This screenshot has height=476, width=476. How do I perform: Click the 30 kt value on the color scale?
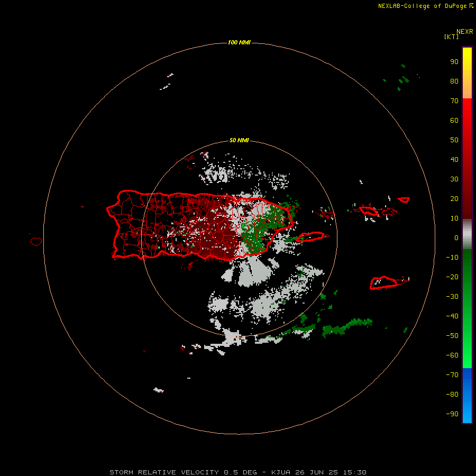[x=454, y=179]
